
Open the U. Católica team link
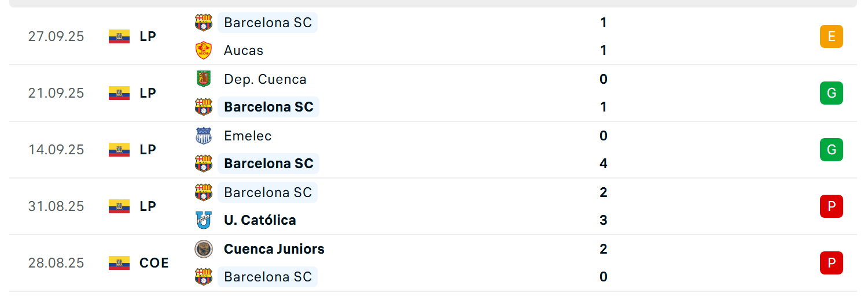260,220
